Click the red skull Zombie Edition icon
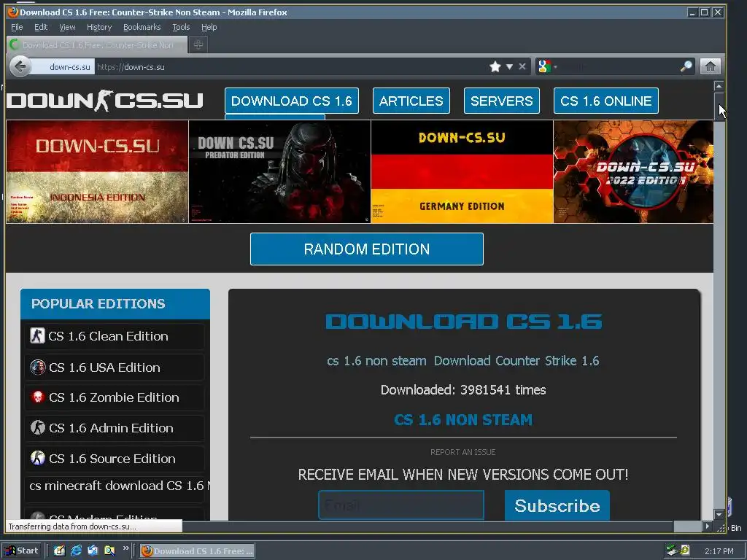Screen dimensions: 747x560 pyautogui.click(x=38, y=397)
